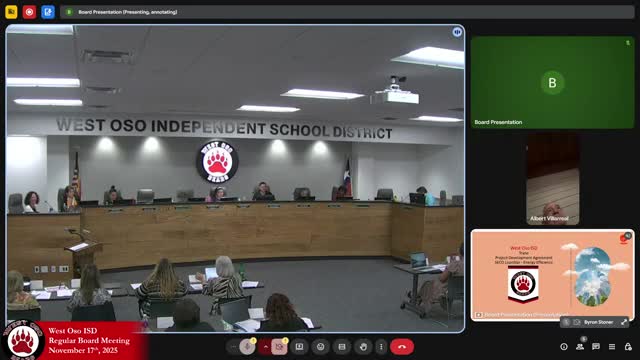
Task: Expand Byron Stoner tile with arrows icon
Action: click(x=624, y=322)
